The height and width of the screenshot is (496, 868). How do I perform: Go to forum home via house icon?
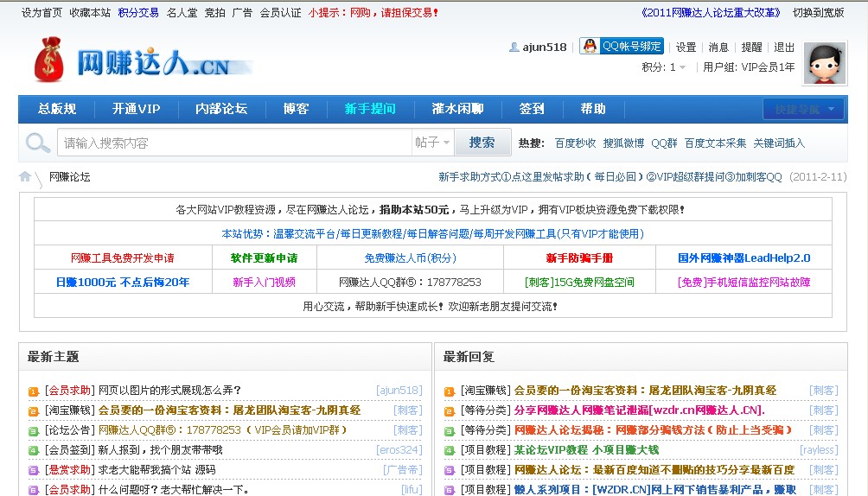coord(26,176)
